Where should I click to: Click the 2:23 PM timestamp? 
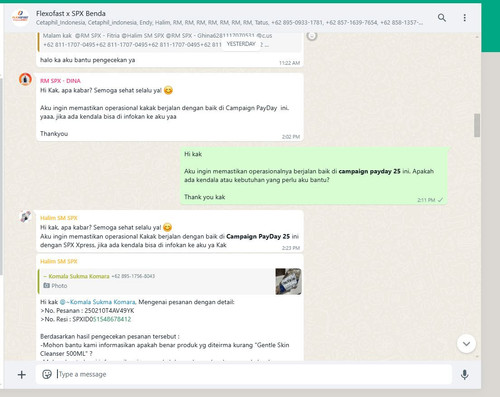(291, 248)
